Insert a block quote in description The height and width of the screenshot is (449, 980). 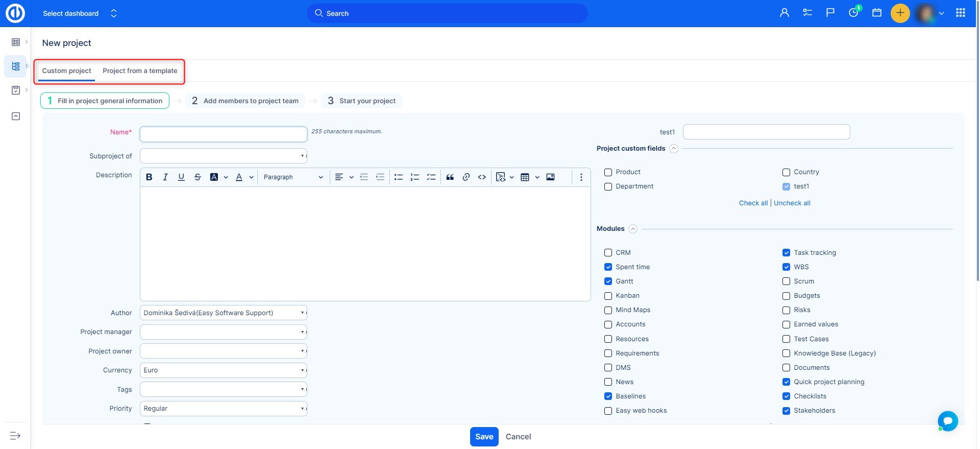450,177
